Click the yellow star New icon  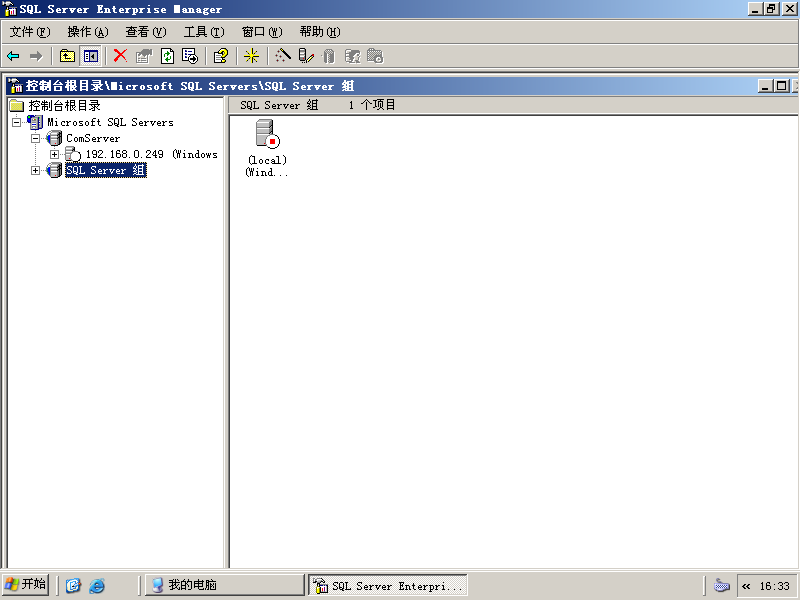point(251,56)
